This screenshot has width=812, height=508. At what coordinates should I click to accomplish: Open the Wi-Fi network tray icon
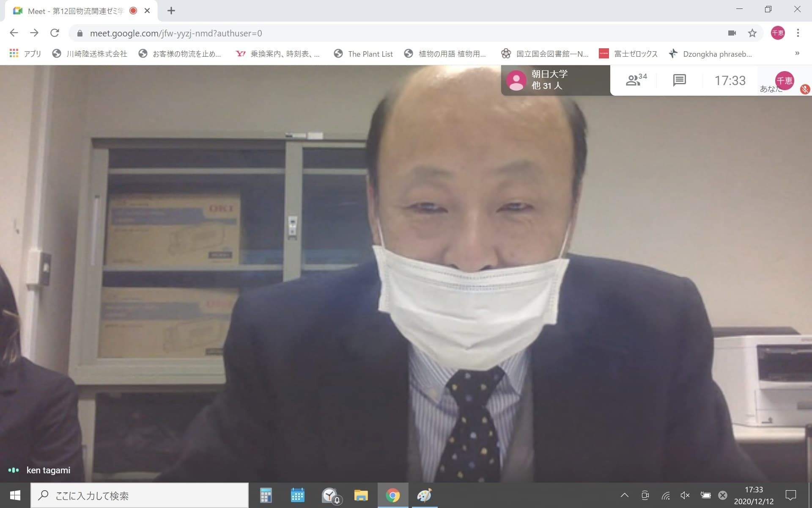[666, 495]
